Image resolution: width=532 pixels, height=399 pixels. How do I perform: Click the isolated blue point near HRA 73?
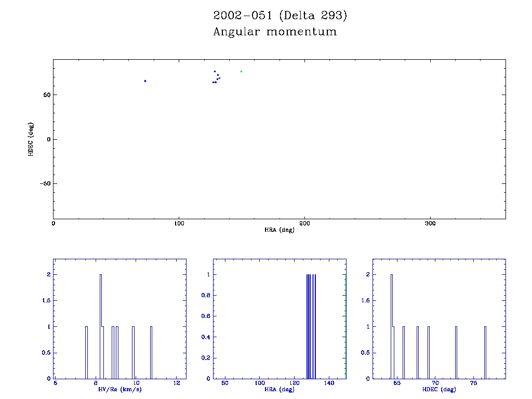pyautogui.click(x=145, y=81)
